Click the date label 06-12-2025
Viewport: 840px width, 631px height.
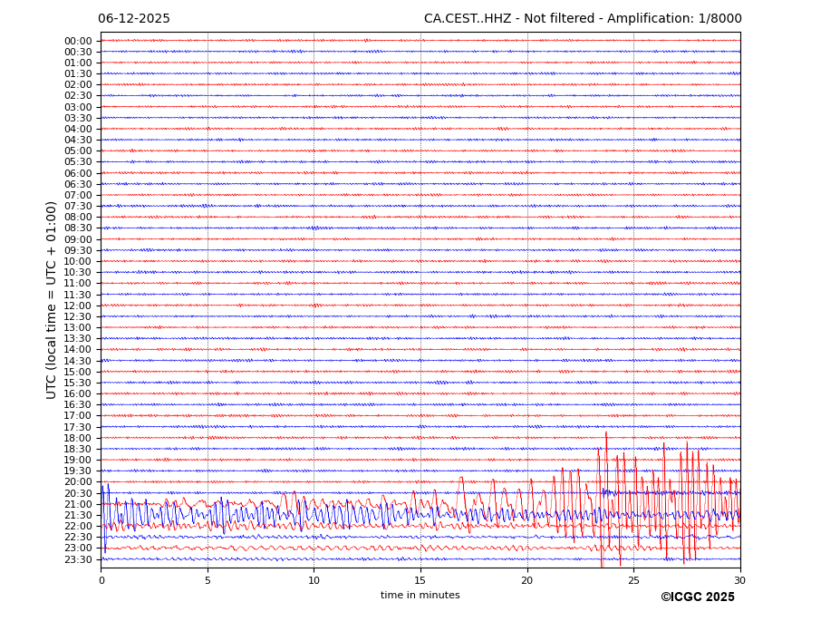pyautogui.click(x=134, y=19)
